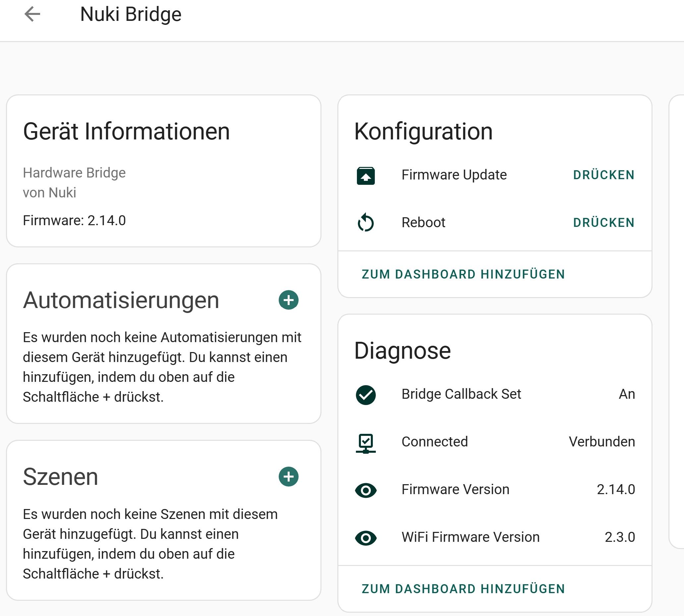
Task: Click the 2.3.0 WiFi firmware value
Action: click(x=620, y=537)
